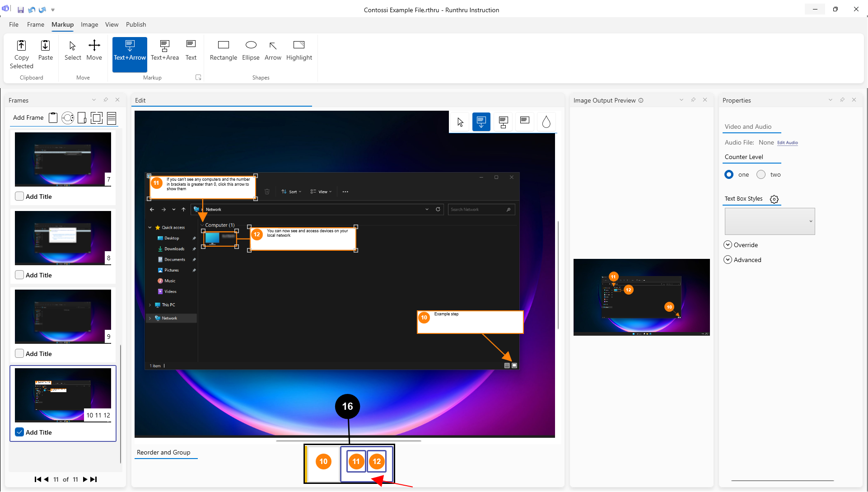Select the Rectangle shape tool
The width and height of the screenshot is (868, 492).
pyautogui.click(x=223, y=50)
